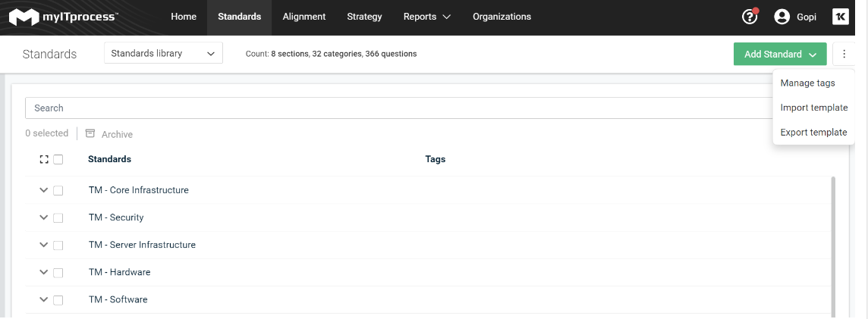Toggle the select-all standards checkbox
This screenshot has height=319, width=868.
coord(58,160)
